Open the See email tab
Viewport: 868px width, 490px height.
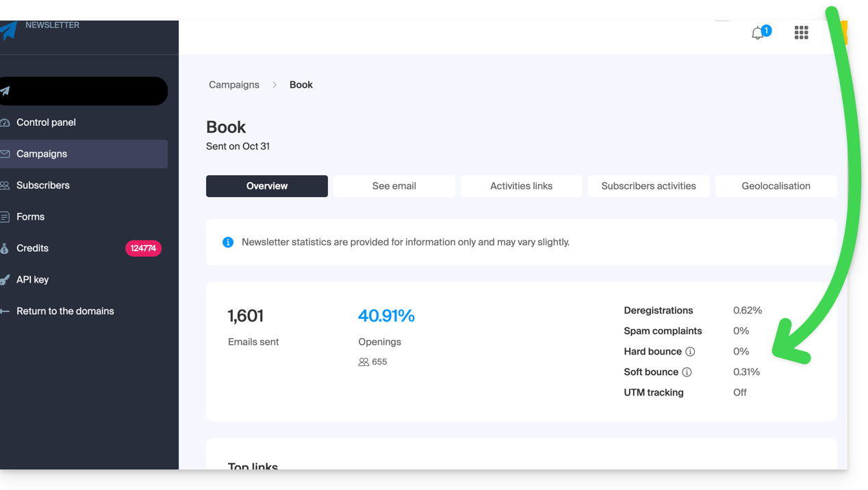(394, 186)
